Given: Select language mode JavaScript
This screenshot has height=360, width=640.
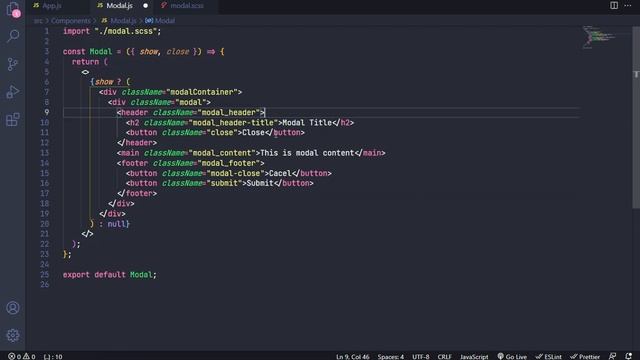Looking at the screenshot, I should [474, 356].
